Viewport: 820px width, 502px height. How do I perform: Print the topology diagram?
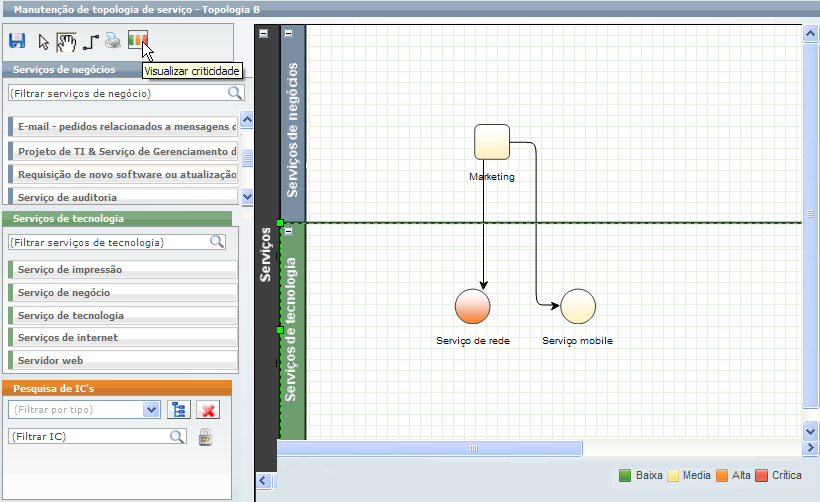(x=112, y=41)
